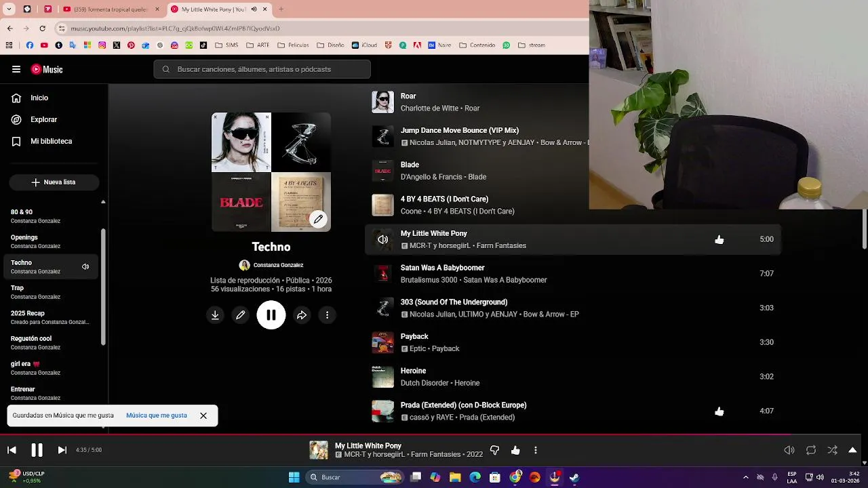The height and width of the screenshot is (488, 868).
Task: Open the 2025 Recap playlist
Action: tap(51, 317)
